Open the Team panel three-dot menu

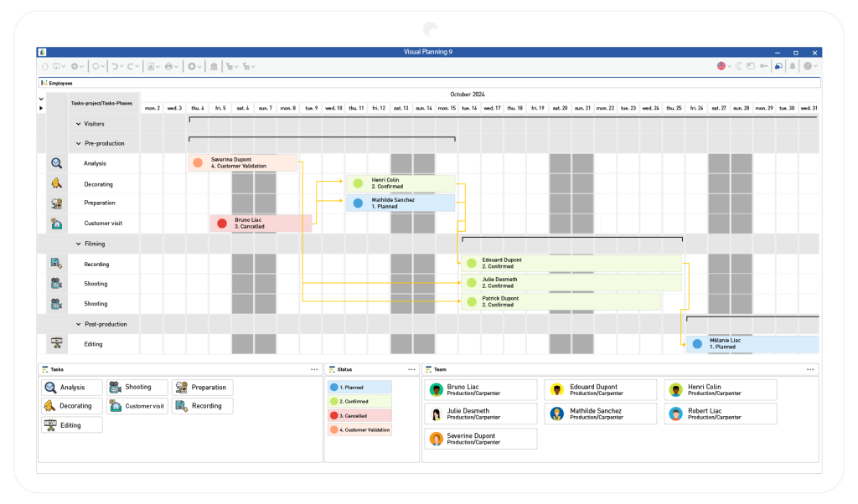click(810, 369)
